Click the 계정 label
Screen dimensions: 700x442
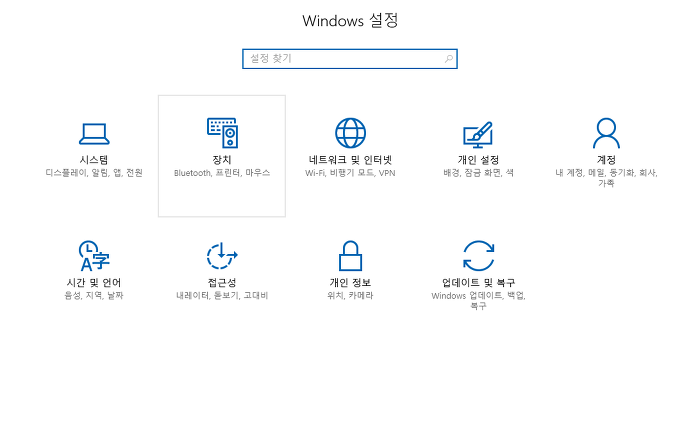coord(606,159)
